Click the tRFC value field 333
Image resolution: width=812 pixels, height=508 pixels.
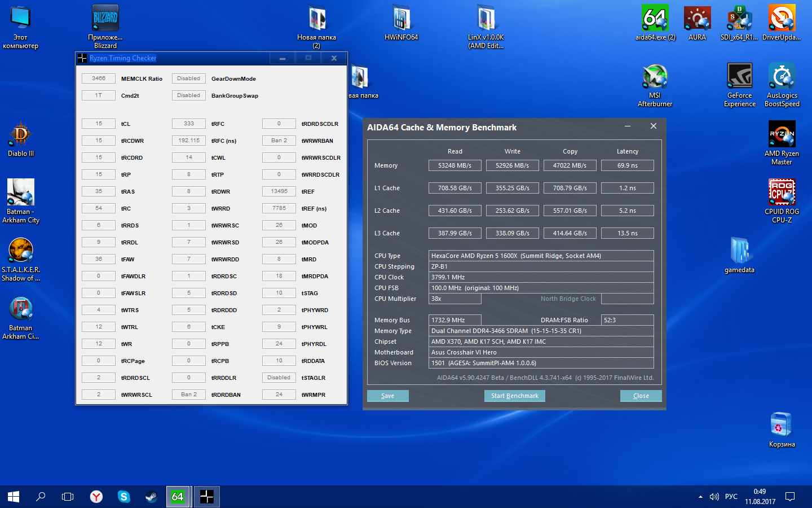tap(189, 124)
